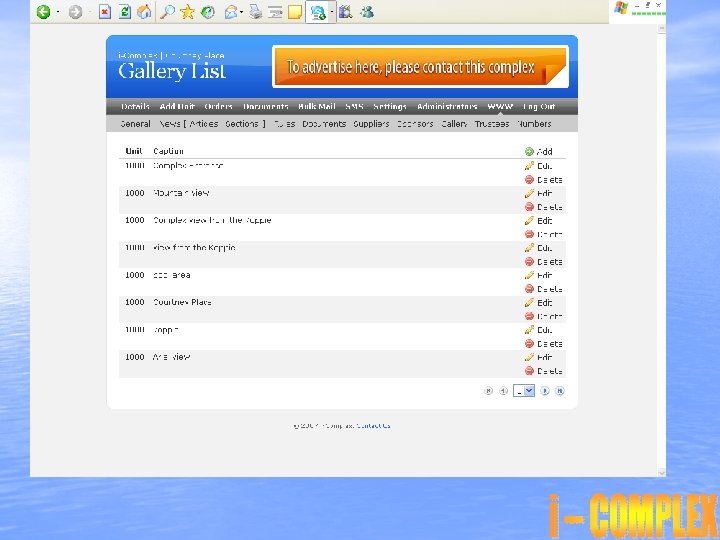Refresh the page using the toolbar icon
This screenshot has width=720, height=540.
[x=124, y=12]
